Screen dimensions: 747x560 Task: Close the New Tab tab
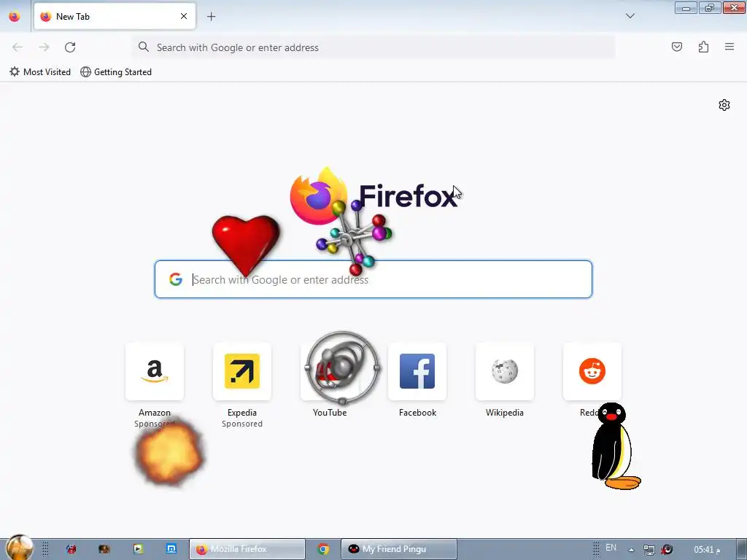tap(184, 16)
